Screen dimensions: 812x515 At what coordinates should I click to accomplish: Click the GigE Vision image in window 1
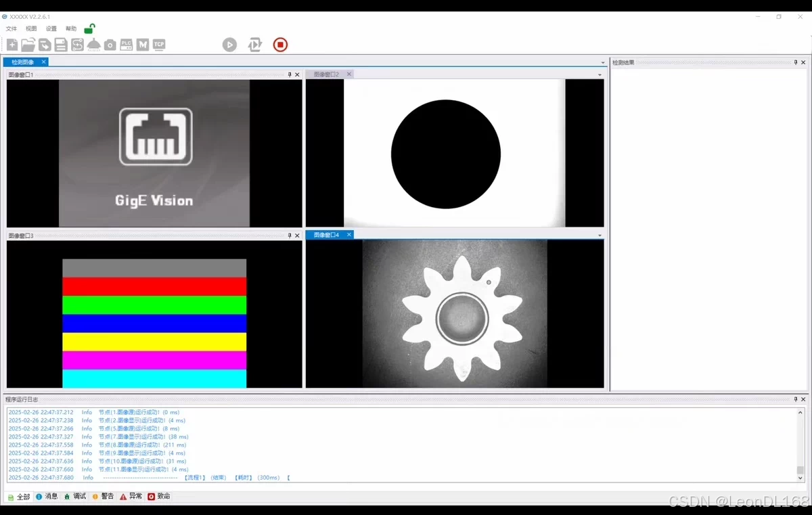coord(154,154)
